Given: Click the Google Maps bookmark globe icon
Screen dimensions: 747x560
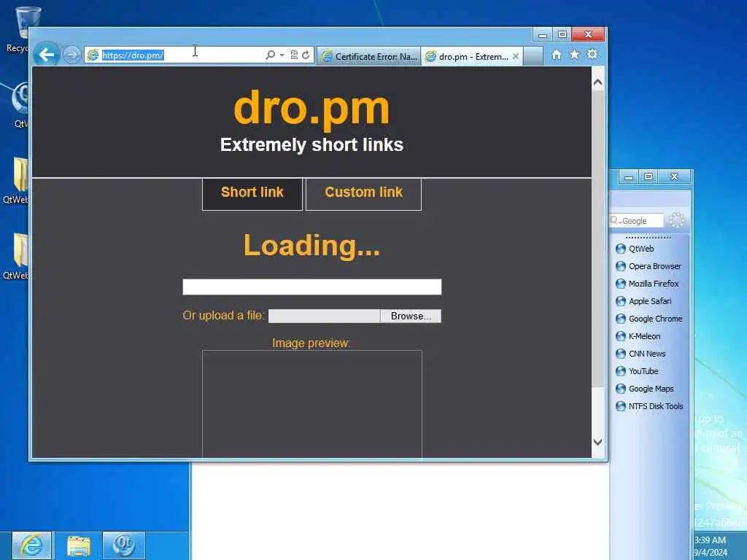Looking at the screenshot, I should 621,389.
